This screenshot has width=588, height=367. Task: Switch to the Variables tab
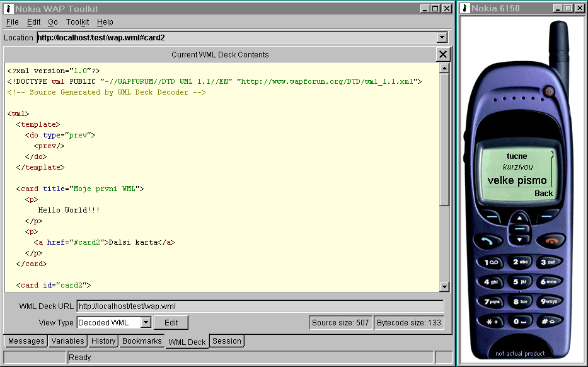coord(68,341)
